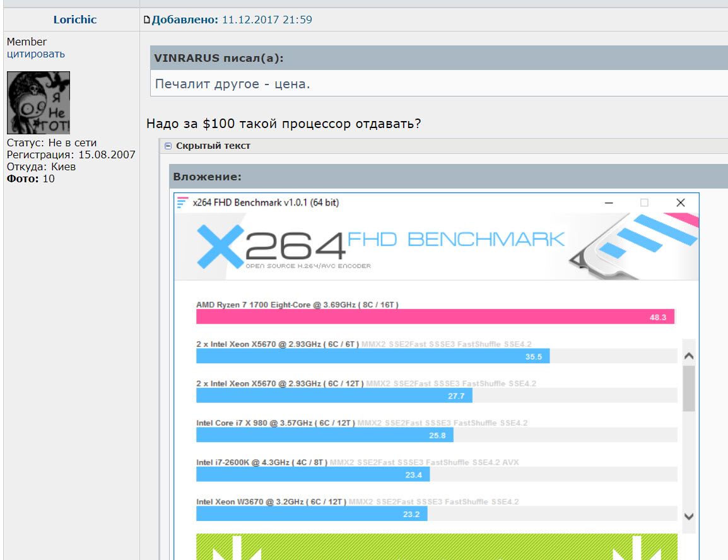
Task: Minimize the x264 FHD Benchmark window
Action: tap(609, 203)
